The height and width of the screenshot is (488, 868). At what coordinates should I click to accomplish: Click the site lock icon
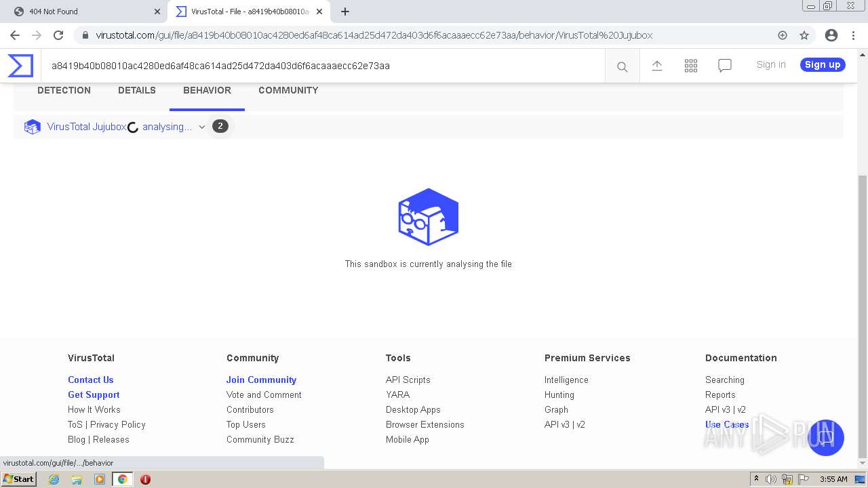point(85,35)
